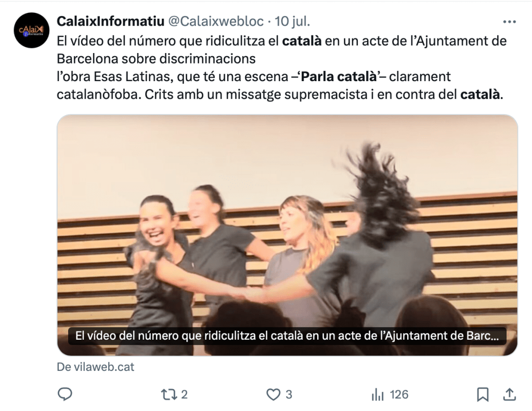Follow the De vilaweb.cat source link

point(95,367)
